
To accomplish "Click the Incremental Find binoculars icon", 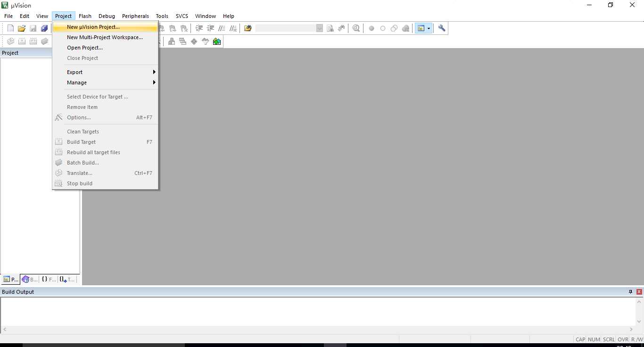I will coord(341,28).
